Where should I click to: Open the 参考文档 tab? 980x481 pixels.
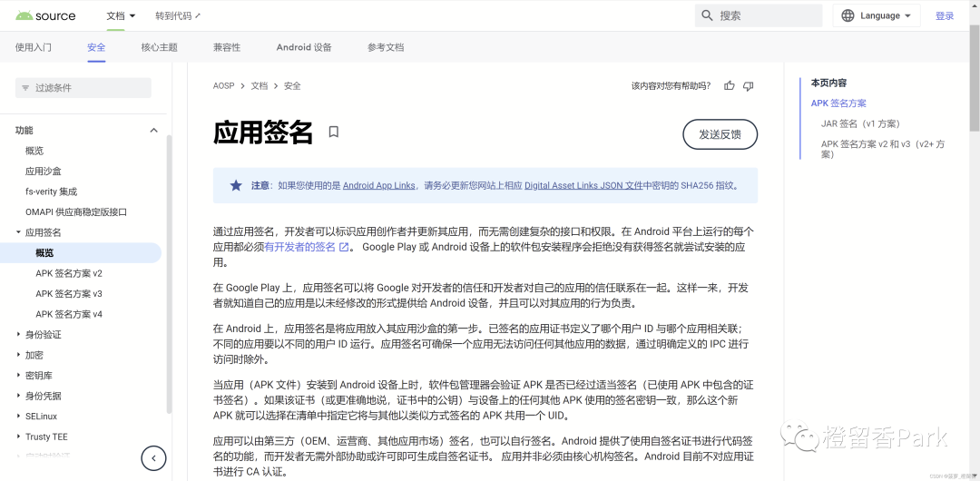click(386, 47)
